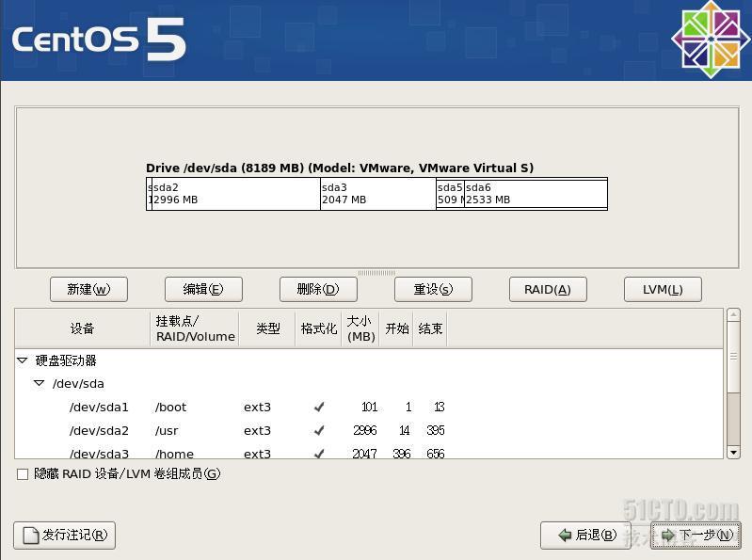Screen dimensions: 752x560
Task: Click the 删除(D) delete button
Action: pyautogui.click(x=318, y=289)
